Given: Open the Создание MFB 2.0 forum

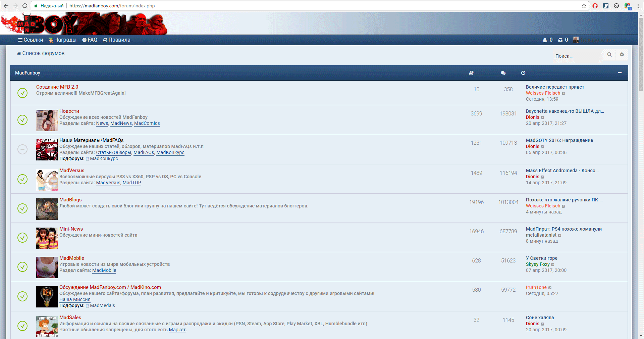Looking at the screenshot, I should coord(57,87).
